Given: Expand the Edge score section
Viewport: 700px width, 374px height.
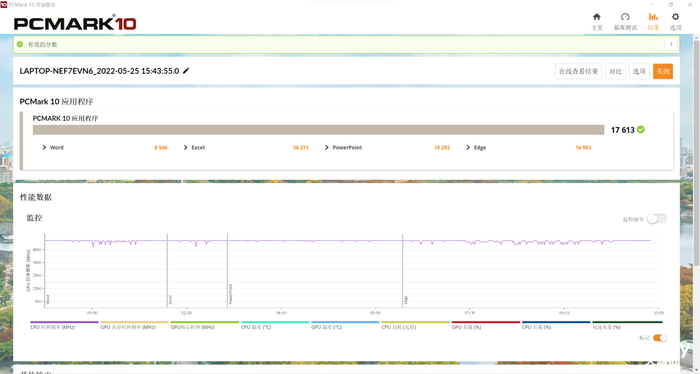Looking at the screenshot, I should click(x=468, y=147).
